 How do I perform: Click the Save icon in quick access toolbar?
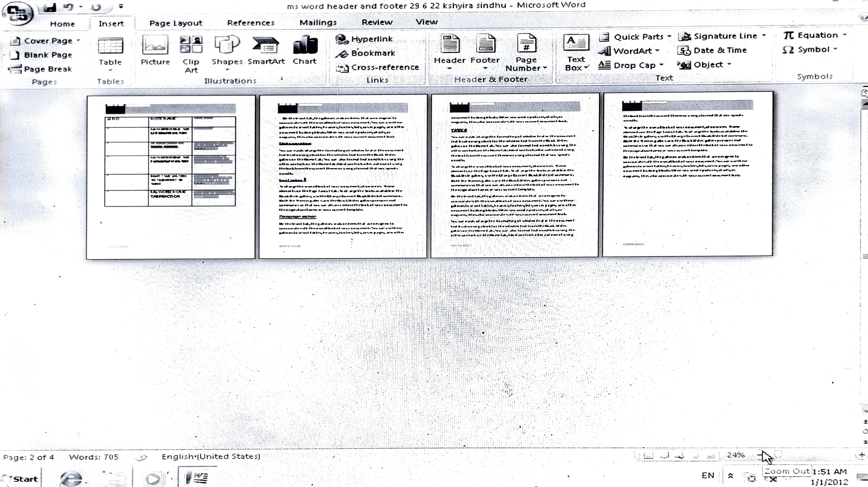tap(50, 7)
